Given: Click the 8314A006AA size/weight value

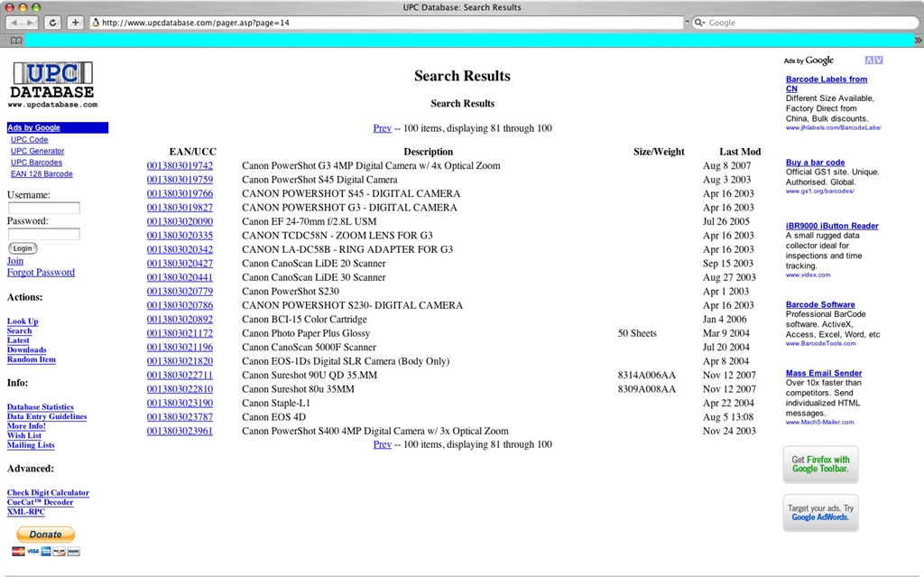Looking at the screenshot, I should pos(646,376).
